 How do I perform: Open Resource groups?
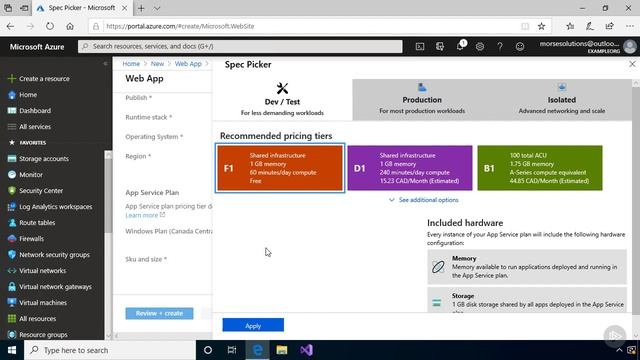pos(43,334)
